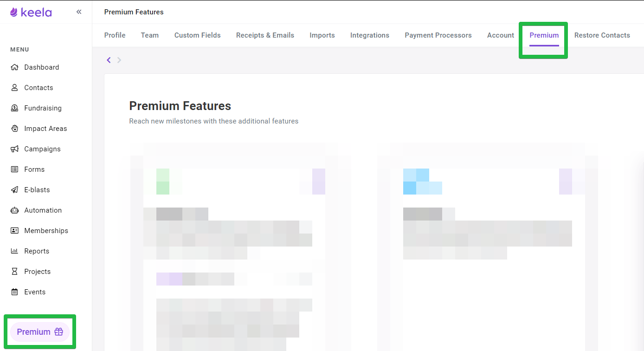Select the Custom Fields tab
Image resolution: width=644 pixels, height=351 pixels.
click(x=198, y=35)
